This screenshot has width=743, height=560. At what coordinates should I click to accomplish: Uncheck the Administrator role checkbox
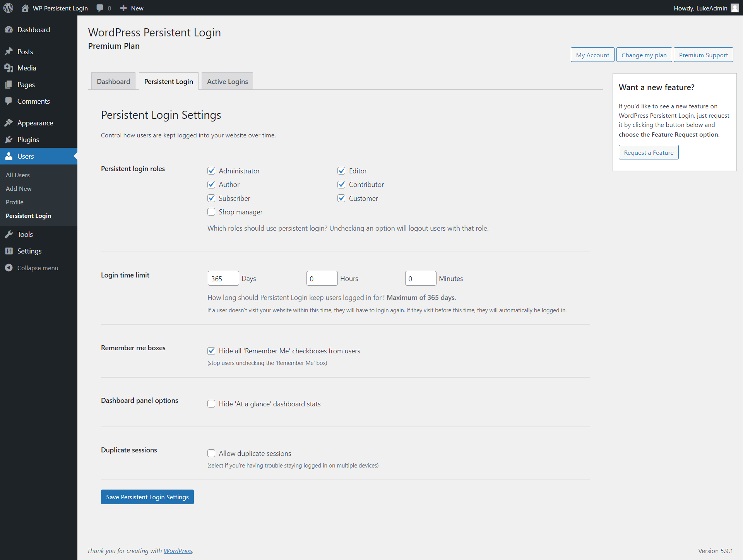[x=211, y=171]
